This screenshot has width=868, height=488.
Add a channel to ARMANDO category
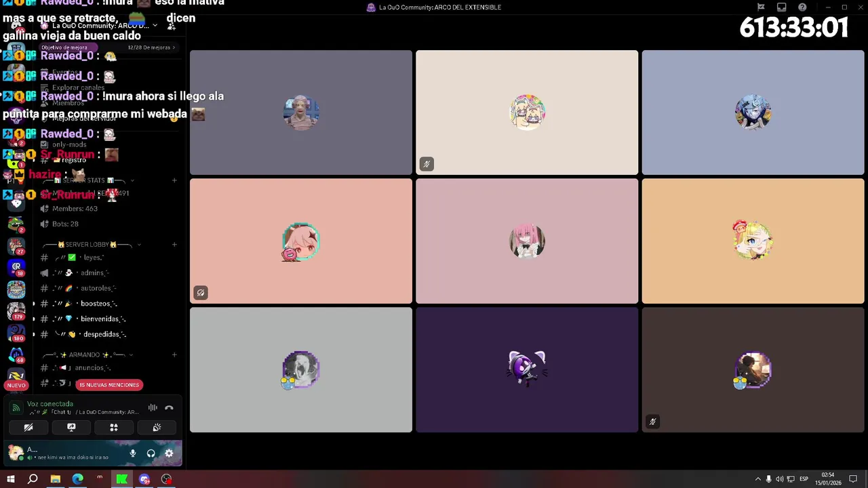174,354
